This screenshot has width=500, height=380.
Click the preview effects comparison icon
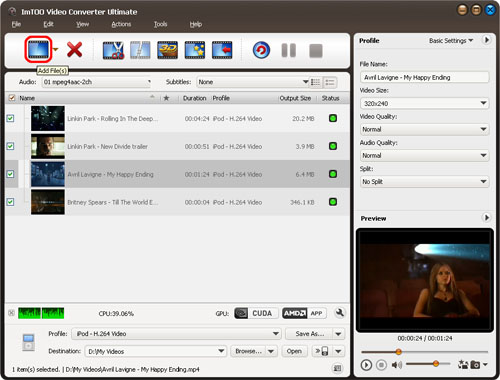point(463,364)
